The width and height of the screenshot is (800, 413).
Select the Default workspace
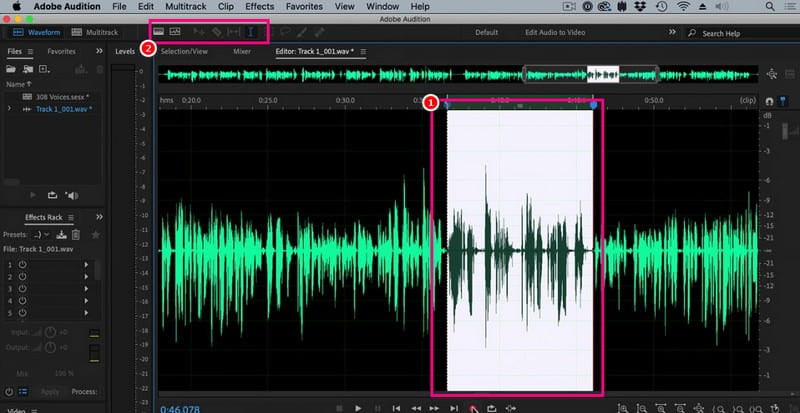tap(486, 32)
